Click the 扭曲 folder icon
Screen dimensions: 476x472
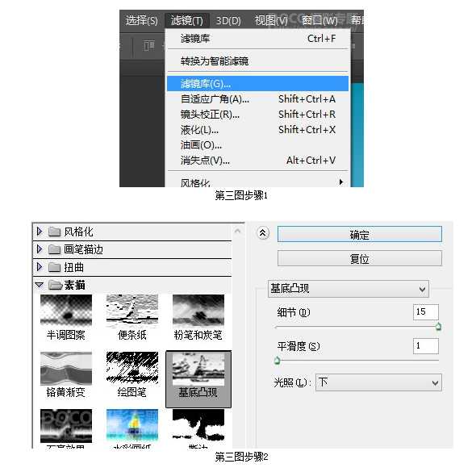54,267
